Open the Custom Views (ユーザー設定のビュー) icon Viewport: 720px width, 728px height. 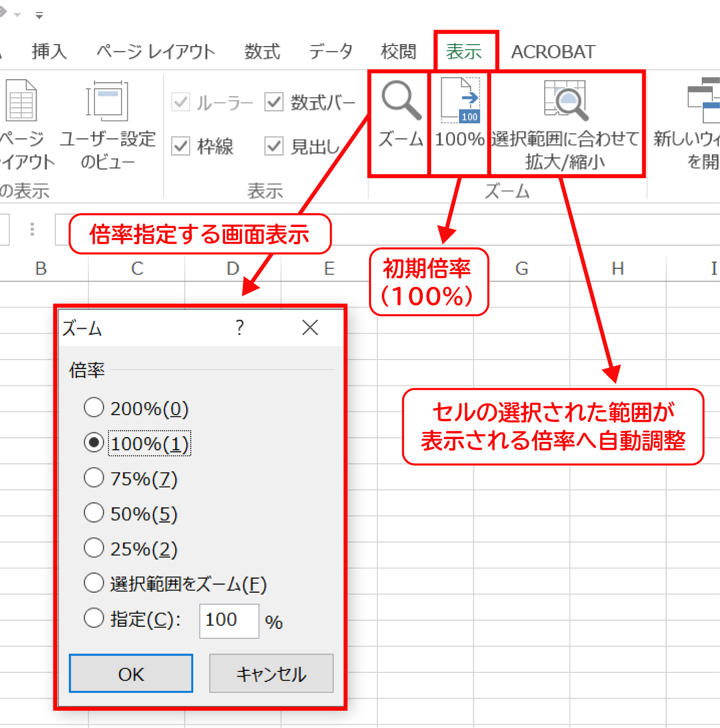[107, 101]
